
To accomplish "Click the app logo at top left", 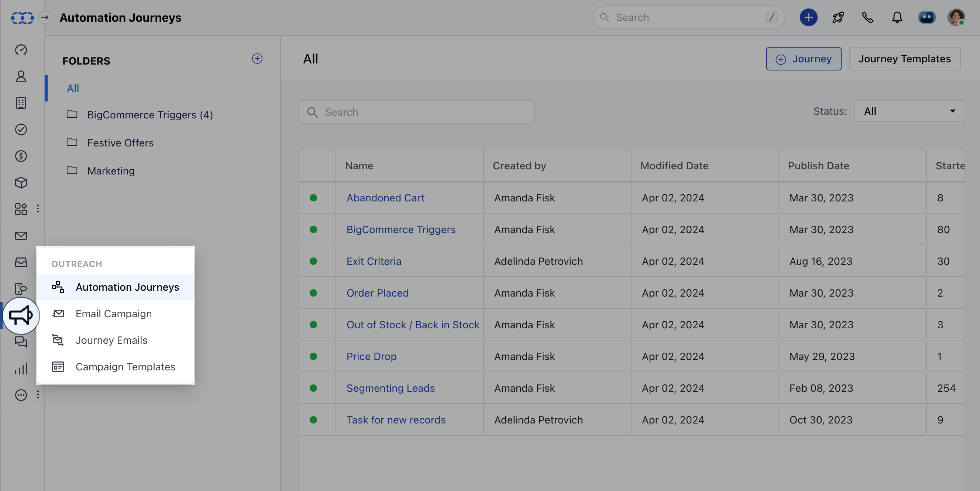I will click(x=22, y=17).
